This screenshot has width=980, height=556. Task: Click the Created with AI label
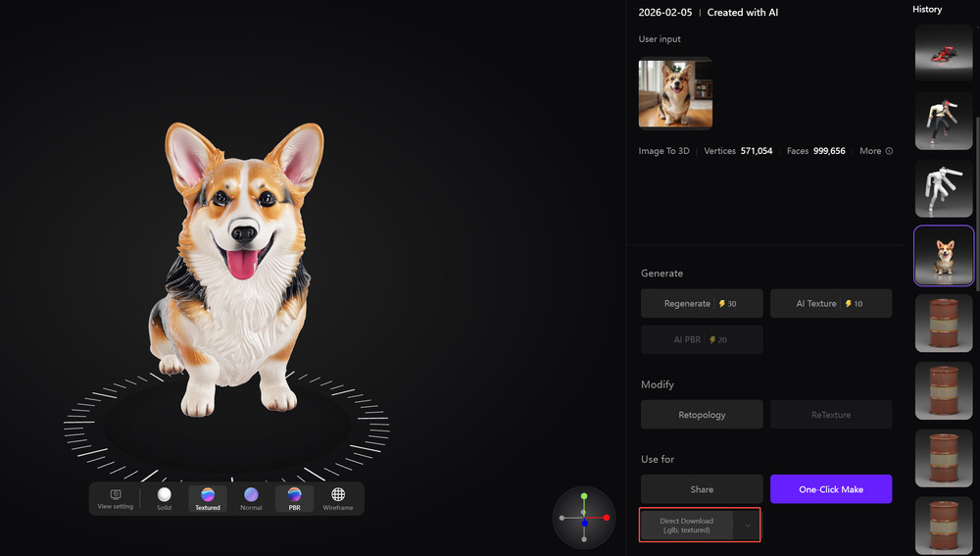743,13
